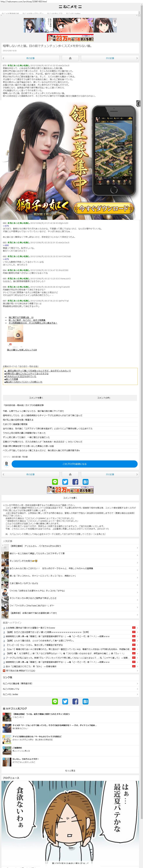Go to 前の記事 below the article title
Viewport: 143px width, 868px height.
tap(31, 58)
